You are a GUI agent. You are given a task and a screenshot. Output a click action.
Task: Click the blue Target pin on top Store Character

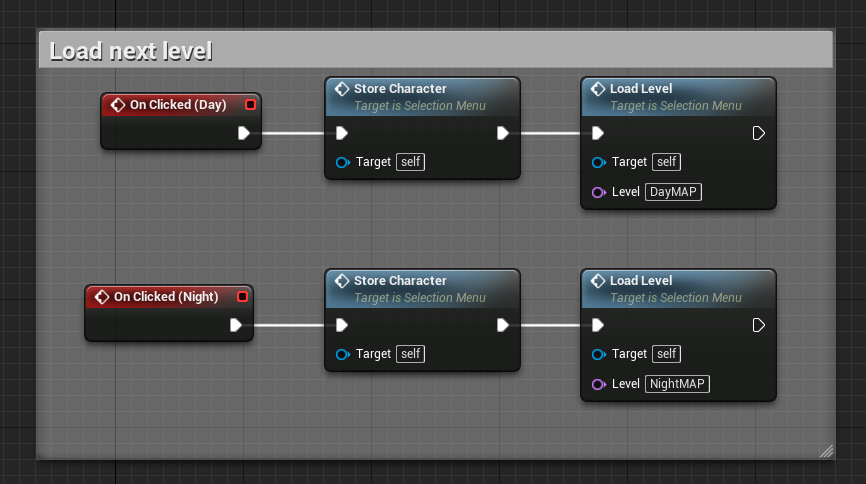pyautogui.click(x=342, y=162)
